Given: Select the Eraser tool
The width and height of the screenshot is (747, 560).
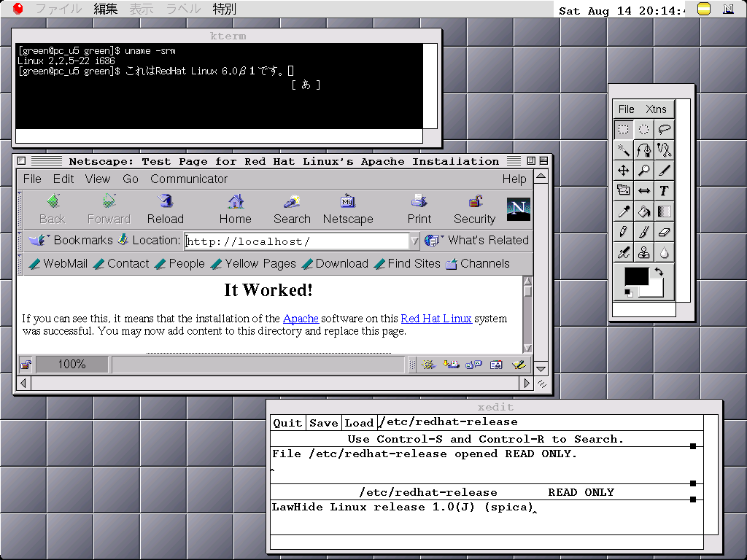Looking at the screenshot, I should click(x=664, y=232).
